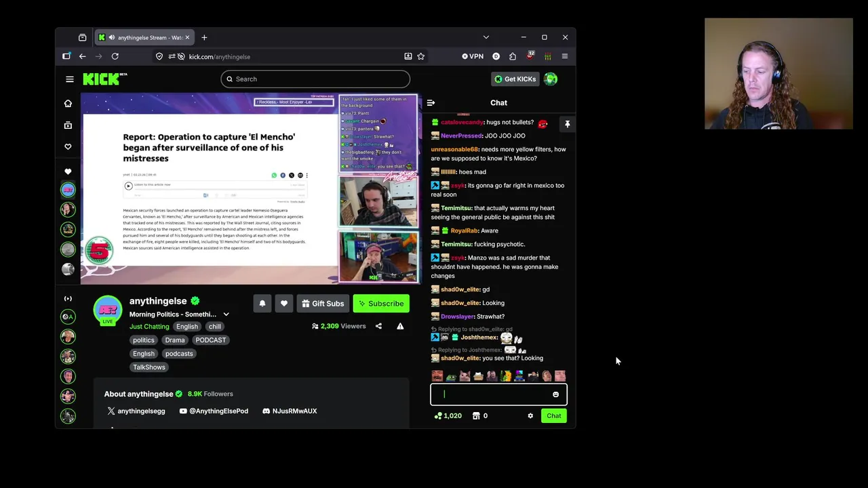This screenshot has width=868, height=488.
Task: Click username unreasonable68 in chat
Action: 455,149
